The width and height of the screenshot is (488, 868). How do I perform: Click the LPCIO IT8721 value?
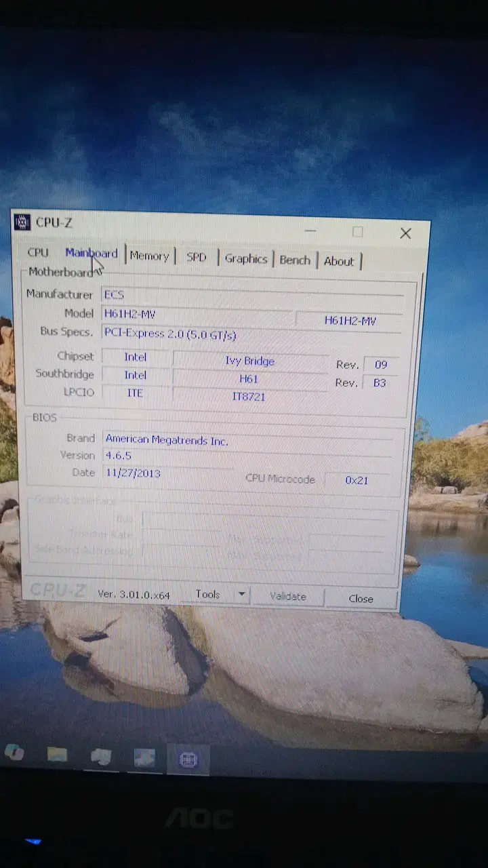point(249,396)
